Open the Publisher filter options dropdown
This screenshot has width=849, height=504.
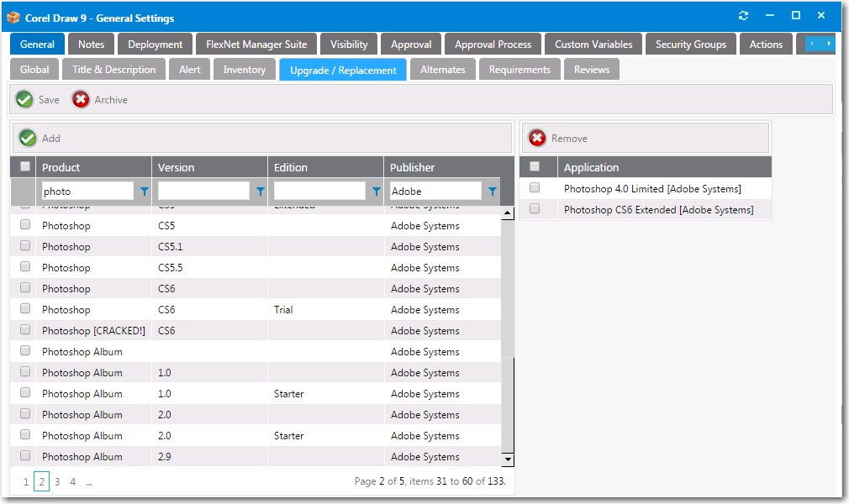point(492,192)
